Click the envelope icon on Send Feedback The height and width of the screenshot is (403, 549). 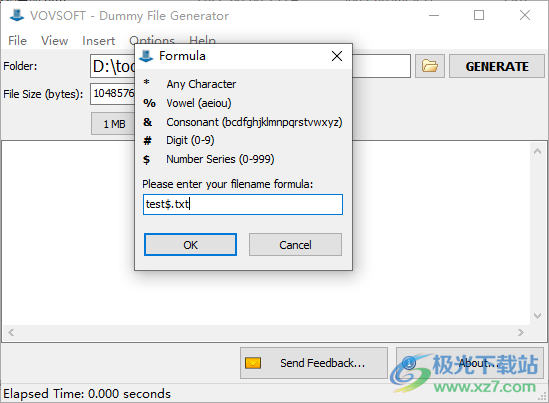(253, 363)
